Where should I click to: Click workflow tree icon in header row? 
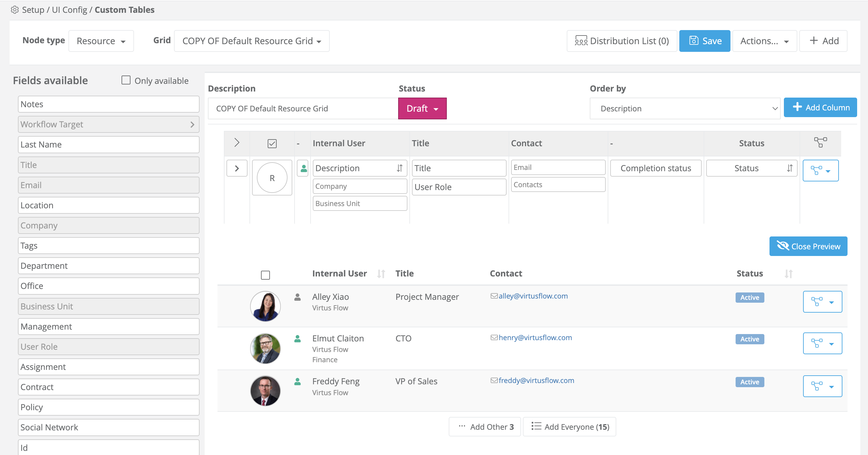click(x=820, y=143)
